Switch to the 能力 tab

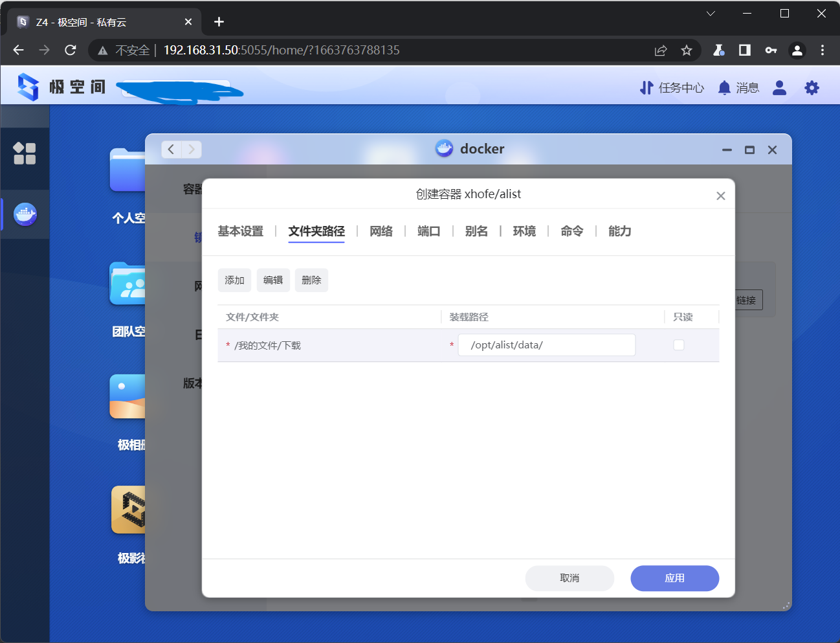point(620,231)
